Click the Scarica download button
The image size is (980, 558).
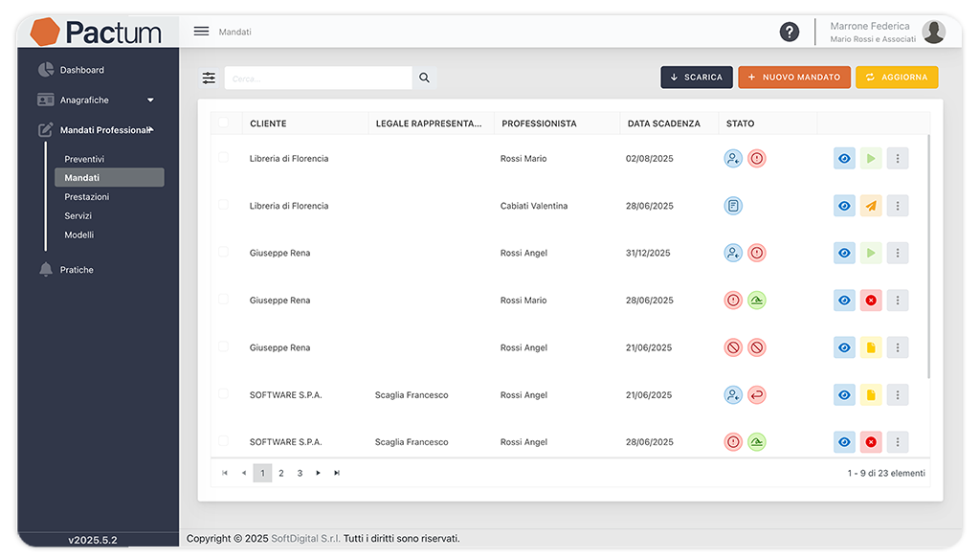click(696, 78)
